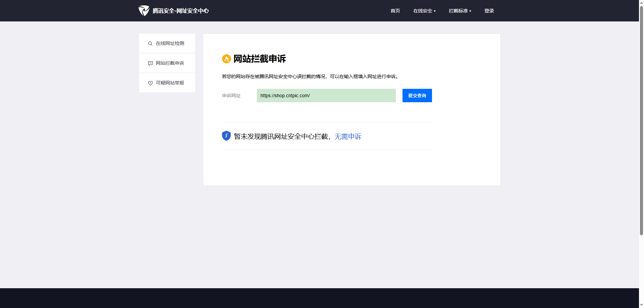Click the magnifier icon beside 在线网址检测
Viewport: 644px width, 308px height.
pyautogui.click(x=150, y=44)
